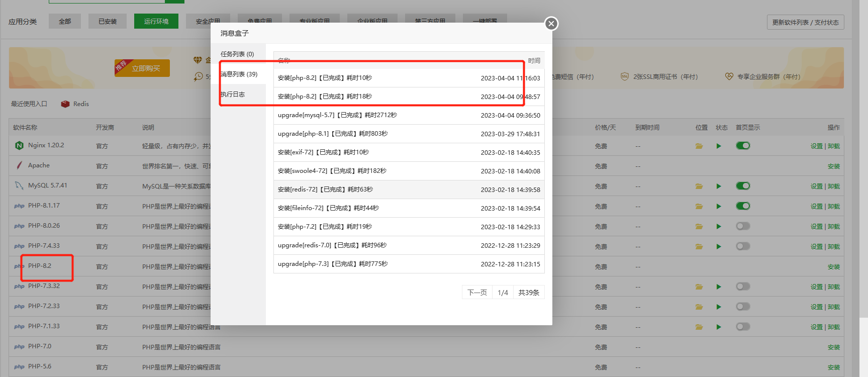Click the php icon beside PHP-8.0.26

19,226
